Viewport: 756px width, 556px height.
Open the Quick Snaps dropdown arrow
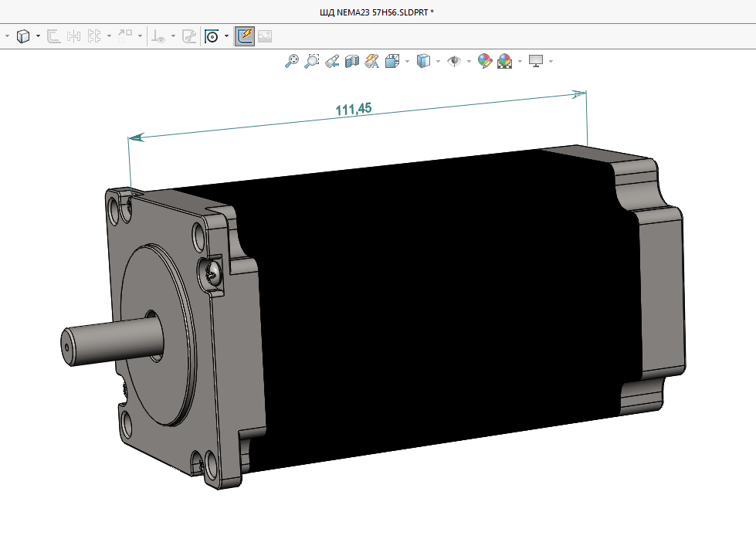(x=226, y=36)
